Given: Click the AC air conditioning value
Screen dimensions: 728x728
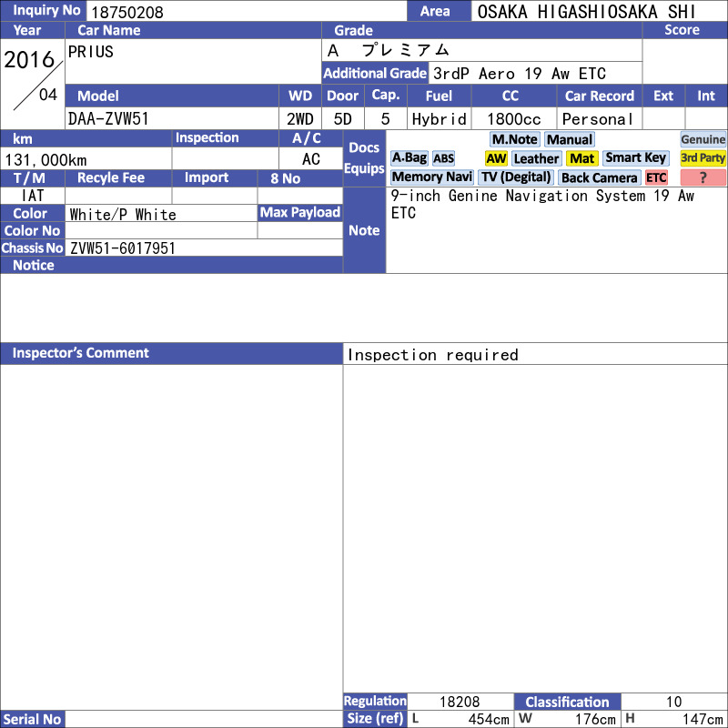Looking at the screenshot, I should click(311, 159).
